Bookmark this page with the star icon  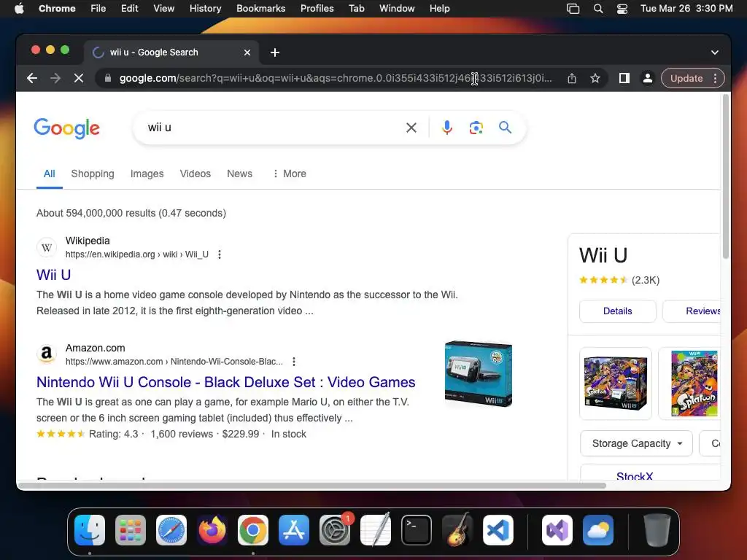click(x=595, y=78)
